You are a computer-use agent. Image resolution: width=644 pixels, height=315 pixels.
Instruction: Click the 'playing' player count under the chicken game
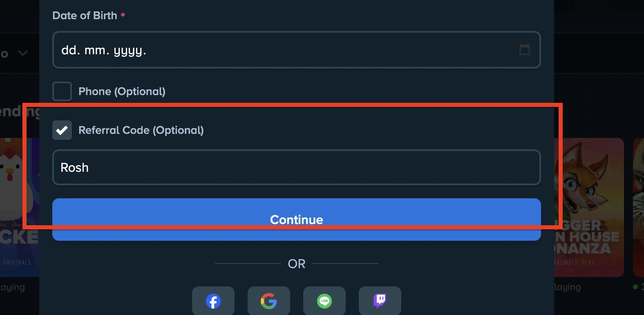pyautogui.click(x=12, y=287)
